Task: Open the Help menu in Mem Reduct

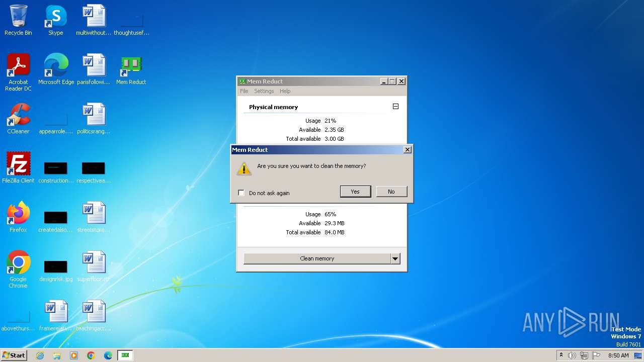Action: [x=285, y=91]
